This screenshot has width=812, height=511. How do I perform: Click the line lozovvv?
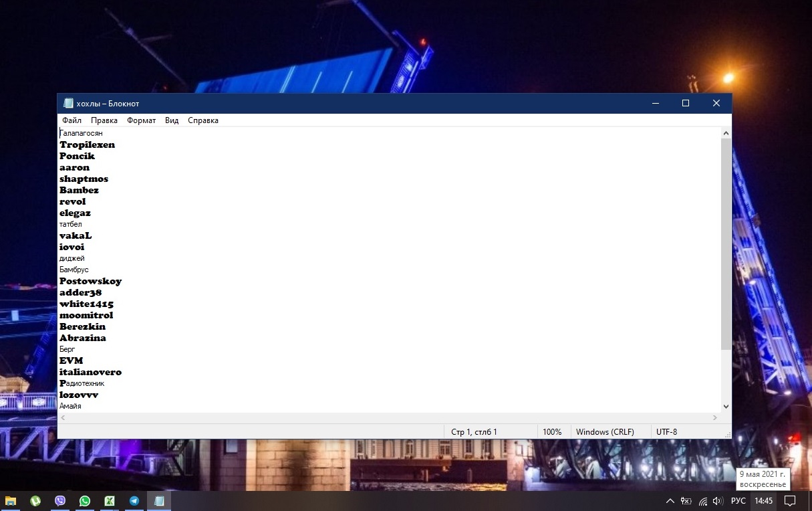coord(78,395)
